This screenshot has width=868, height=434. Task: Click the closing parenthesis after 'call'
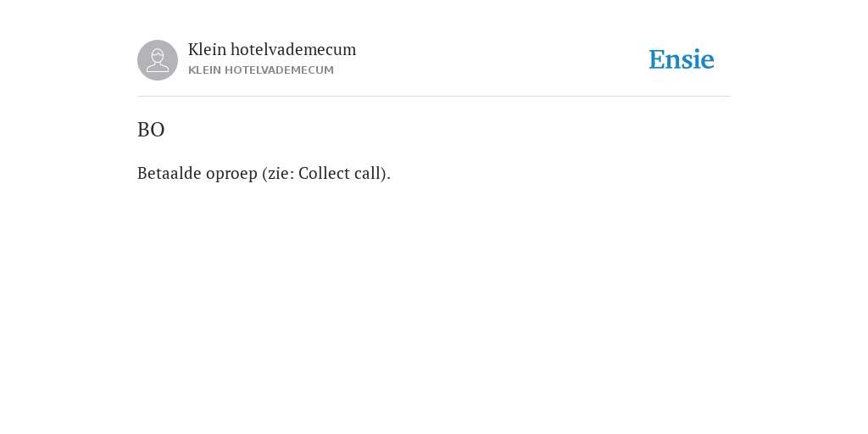click(384, 174)
